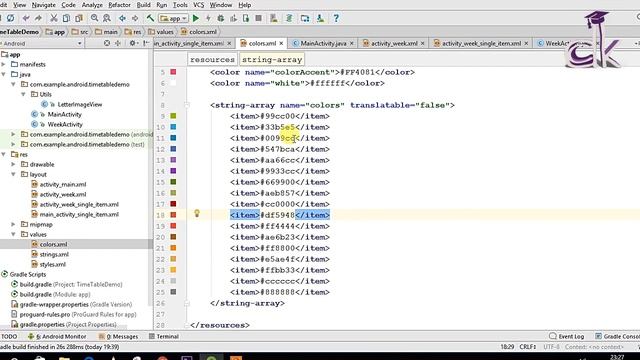640x360 pixels.
Task: Click the Help question mark icon
Action: click(x=336, y=18)
